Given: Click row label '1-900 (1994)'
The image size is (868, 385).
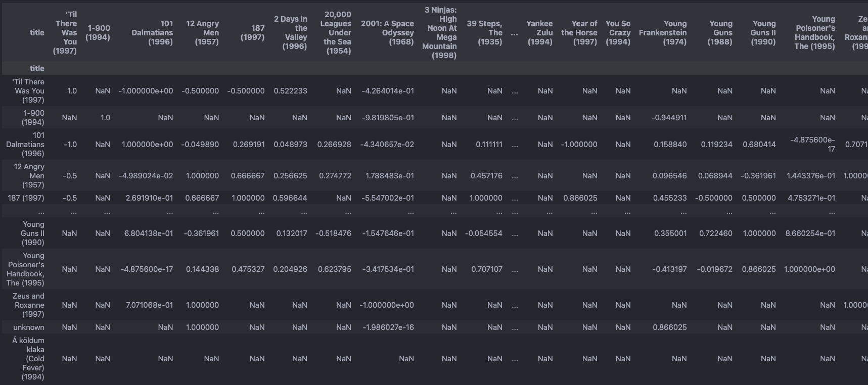Looking at the screenshot, I should tap(33, 118).
